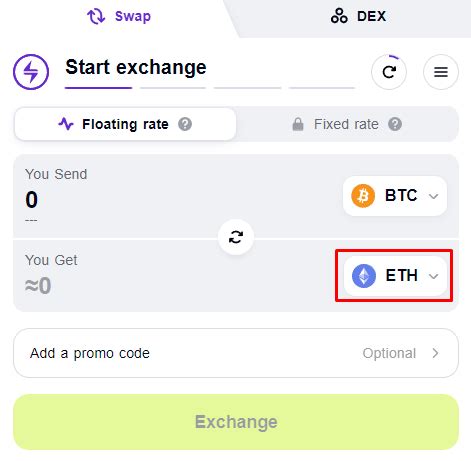Expand the ETH currency dropdown arrow
The height and width of the screenshot is (461, 471).
[433, 276]
